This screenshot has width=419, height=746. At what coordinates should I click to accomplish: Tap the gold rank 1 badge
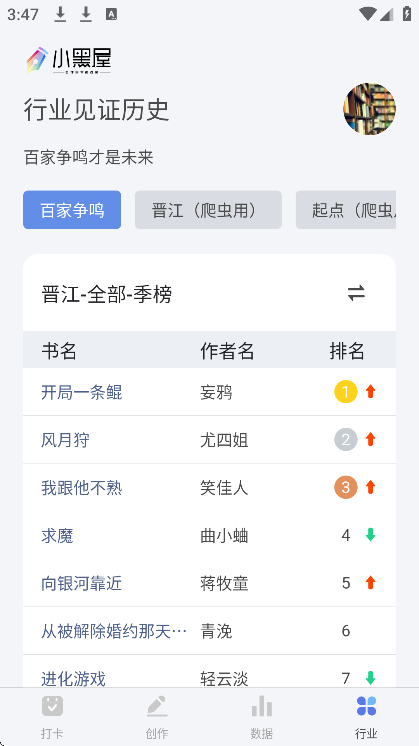[346, 392]
